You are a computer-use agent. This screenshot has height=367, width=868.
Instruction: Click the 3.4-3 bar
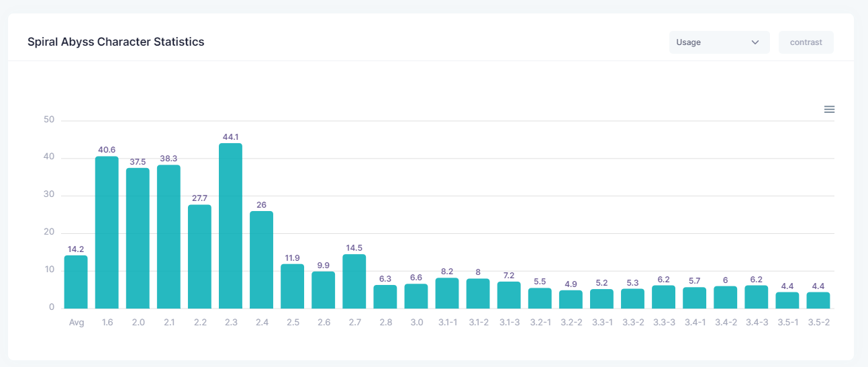(755, 297)
